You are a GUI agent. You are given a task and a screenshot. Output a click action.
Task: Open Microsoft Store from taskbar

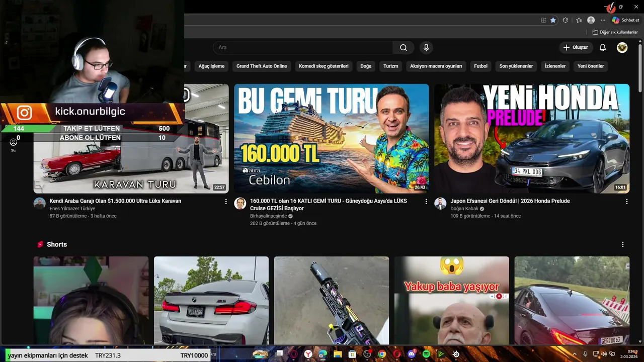352,354
